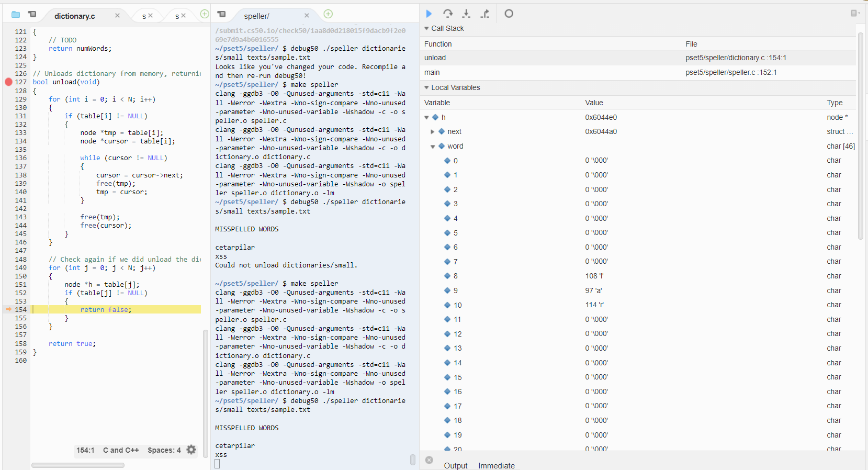Change indentation Spaces: 4 setting
The image size is (868, 470).
164,450
